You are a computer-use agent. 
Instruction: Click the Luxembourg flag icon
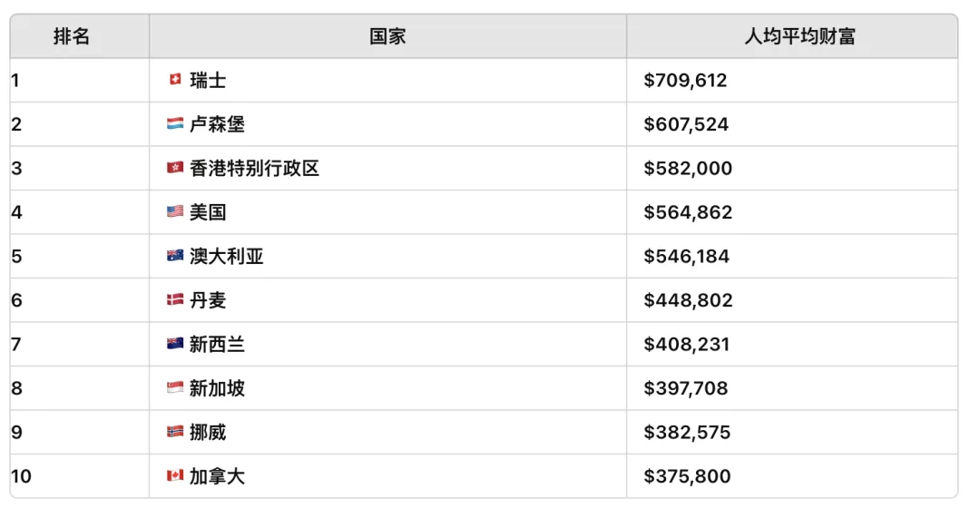(175, 124)
